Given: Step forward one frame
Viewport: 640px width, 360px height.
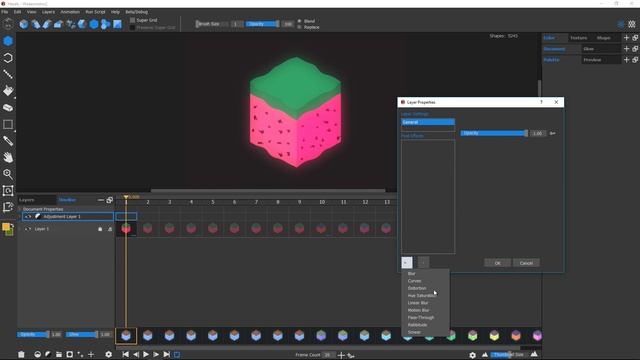Looking at the screenshot, I should 156,354.
